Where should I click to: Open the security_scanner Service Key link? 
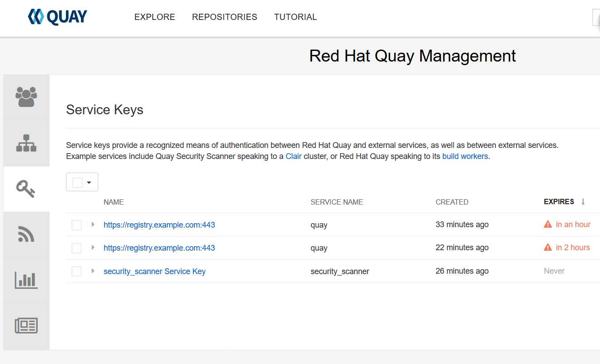tap(155, 271)
